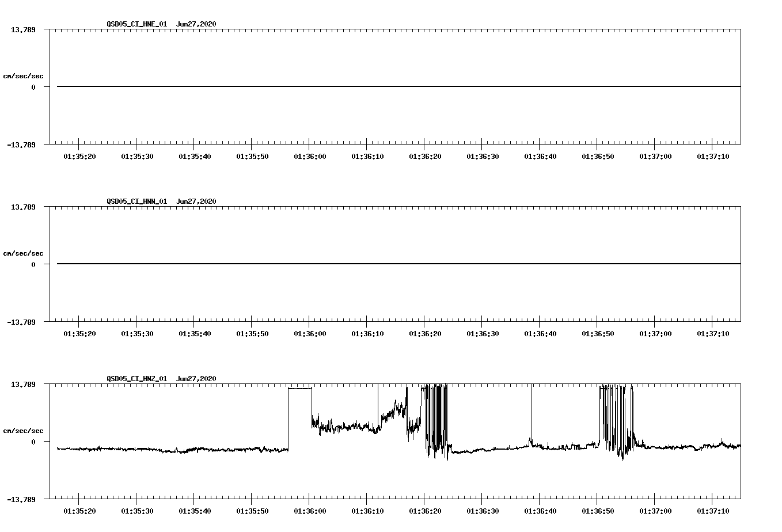Click the 01:36:20 time label on HNZ chart
Image resolution: width=782 pixels, height=532 pixels.
[x=425, y=511]
